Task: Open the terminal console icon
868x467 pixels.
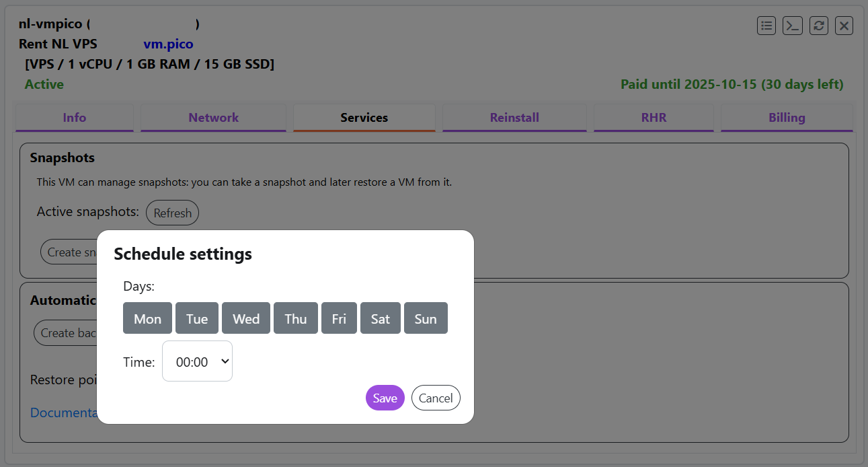Action: click(x=793, y=26)
